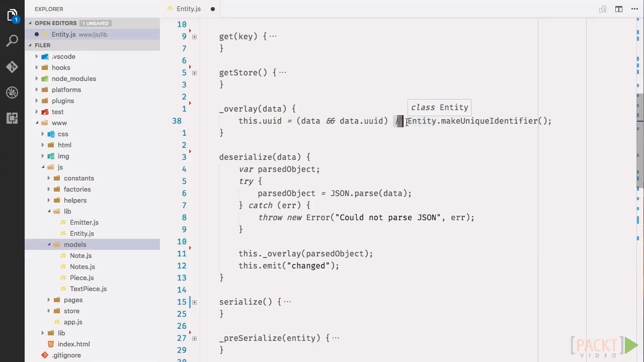Viewport: 644px width, 362px height.
Task: Open the Debug view icon
Action: [x=12, y=93]
